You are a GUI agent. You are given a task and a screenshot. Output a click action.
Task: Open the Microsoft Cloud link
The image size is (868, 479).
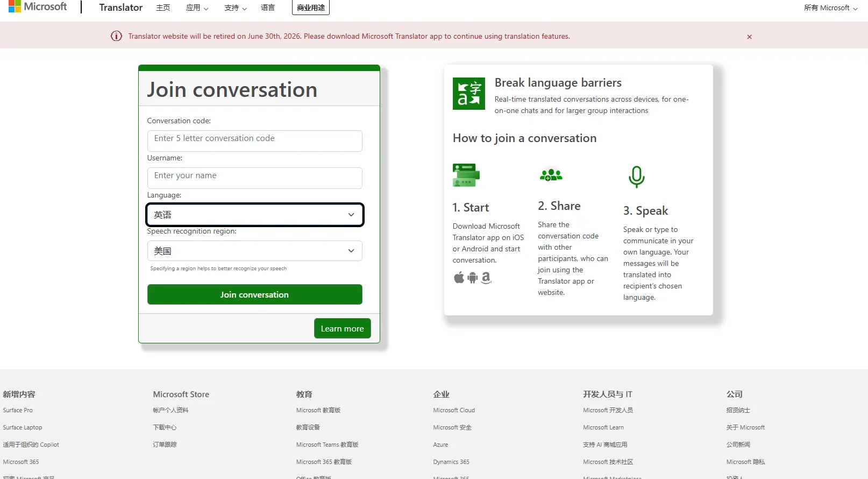[454, 410]
